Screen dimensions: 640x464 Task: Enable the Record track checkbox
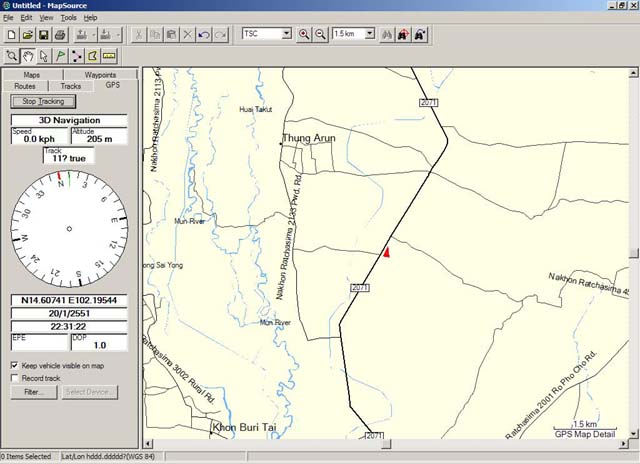click(x=14, y=378)
